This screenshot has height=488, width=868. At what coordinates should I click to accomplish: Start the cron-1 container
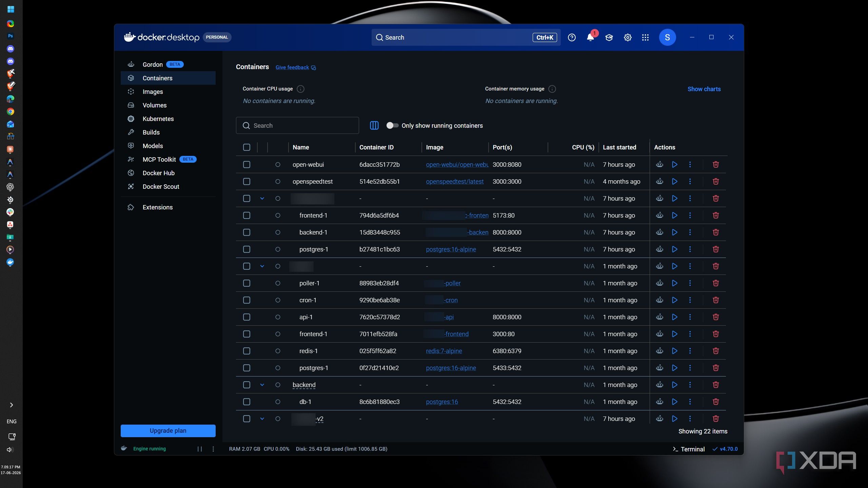[674, 300]
